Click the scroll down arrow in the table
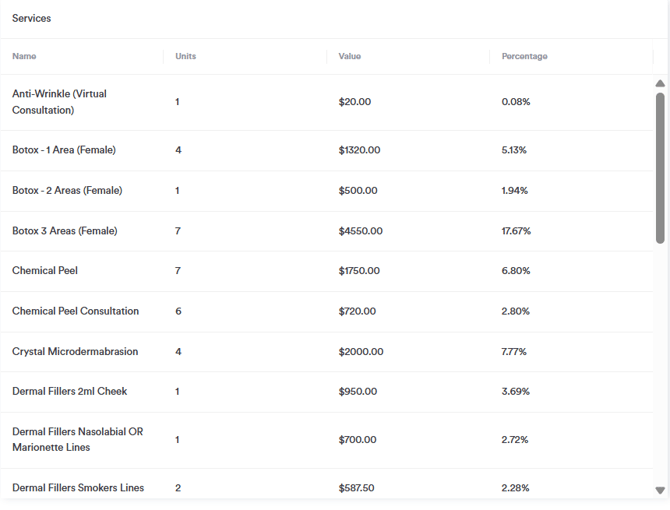 point(660,490)
